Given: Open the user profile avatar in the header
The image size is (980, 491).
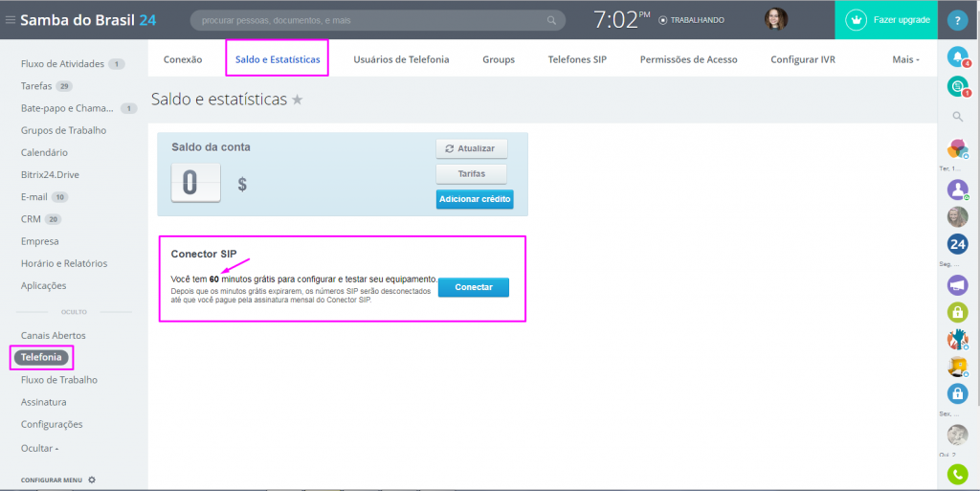Looking at the screenshot, I should pos(775,19).
